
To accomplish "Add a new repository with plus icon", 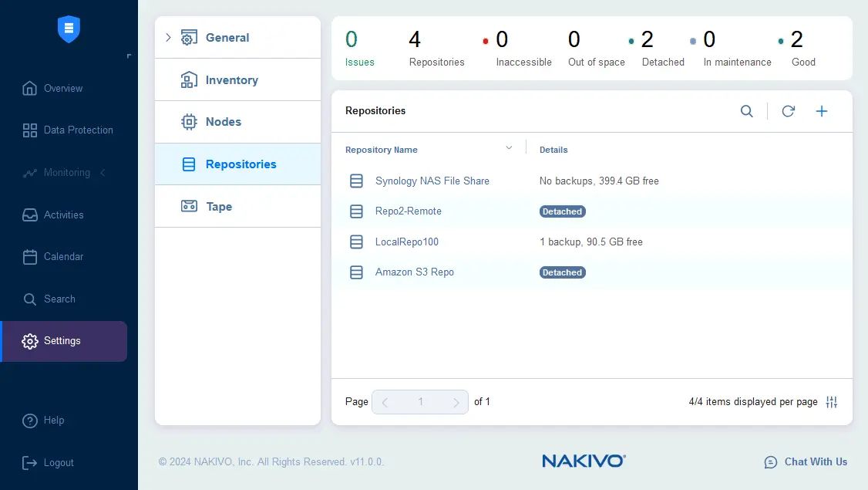I will pos(822,111).
